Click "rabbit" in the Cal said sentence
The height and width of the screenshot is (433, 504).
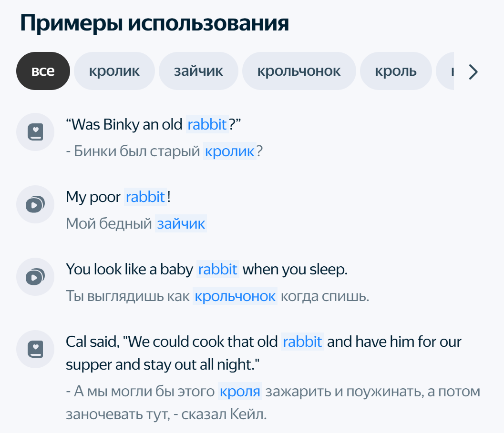pos(302,342)
